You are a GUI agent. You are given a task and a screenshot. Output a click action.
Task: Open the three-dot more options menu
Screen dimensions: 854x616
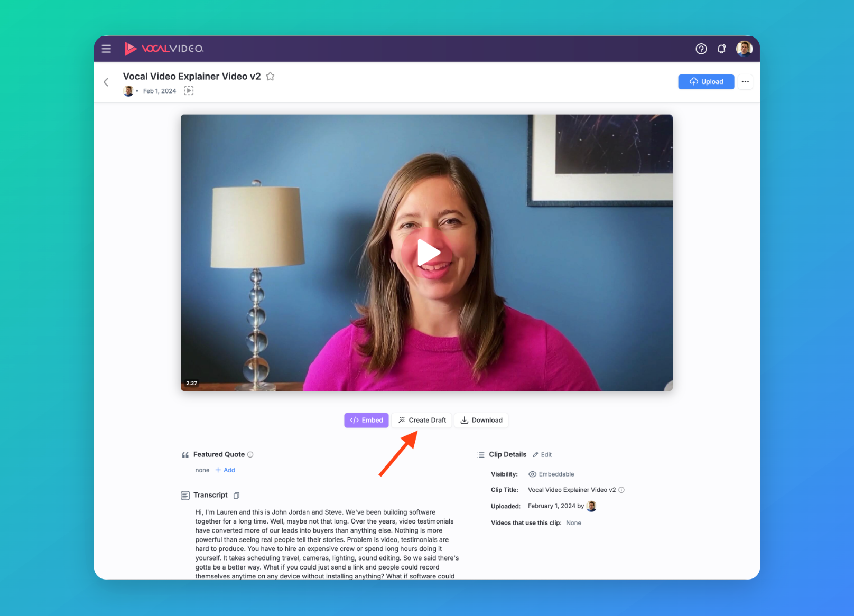tap(745, 82)
